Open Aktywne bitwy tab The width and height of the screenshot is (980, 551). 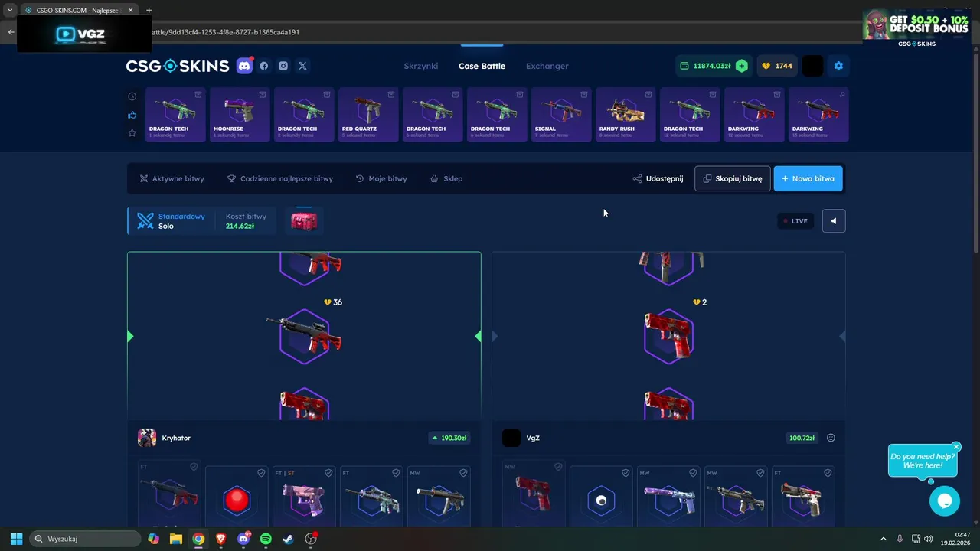[x=171, y=178]
